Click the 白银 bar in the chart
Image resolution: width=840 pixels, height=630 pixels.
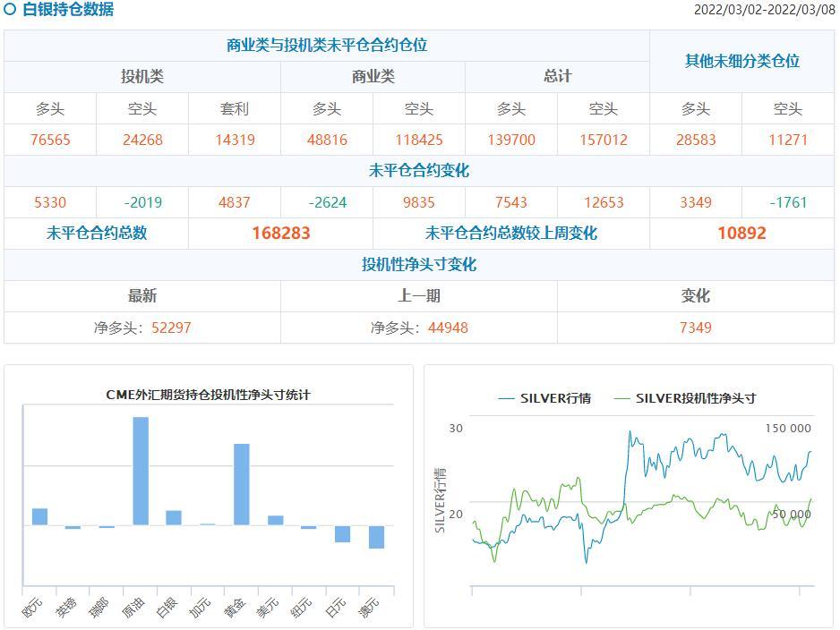(174, 517)
